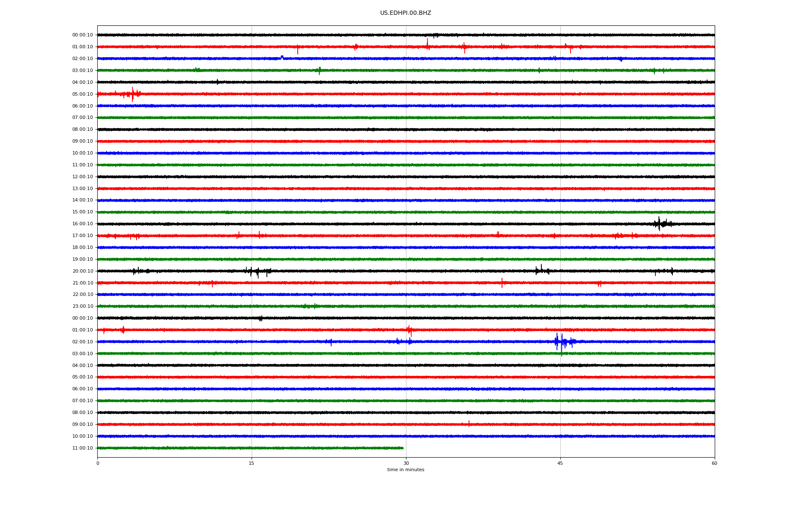
Task: Click the 20:00:10 row time label
Action: click(x=82, y=271)
